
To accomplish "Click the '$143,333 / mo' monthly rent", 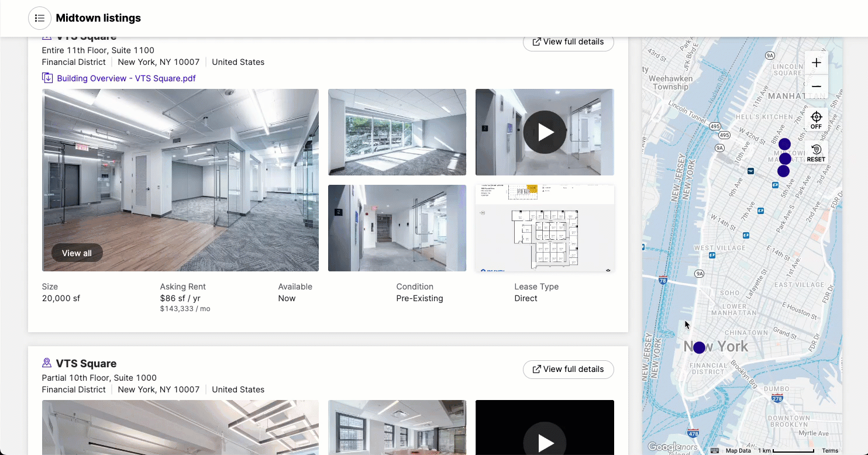I will point(185,309).
